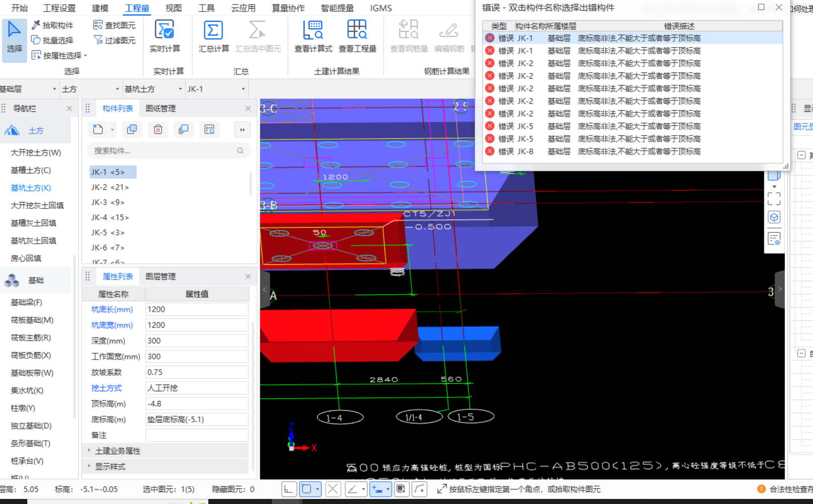Click the full-screen extents icon on the right toolbar

(x=774, y=199)
